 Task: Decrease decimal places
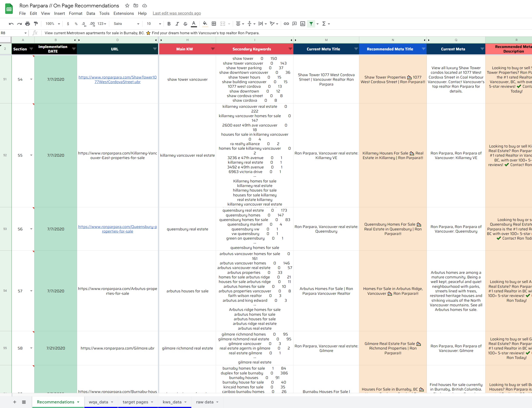coord(84,24)
